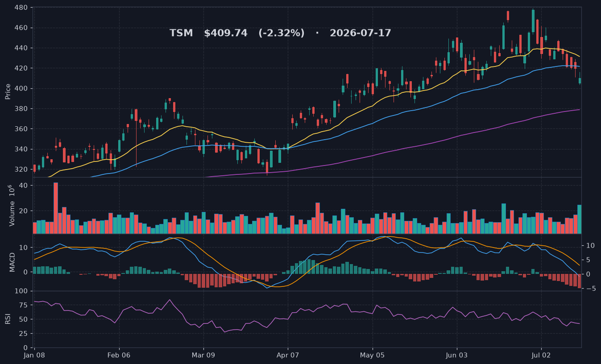Click the 40 tick on the Volume axis
Image resolution: width=601 pixels, height=364 pixels.
[24, 185]
